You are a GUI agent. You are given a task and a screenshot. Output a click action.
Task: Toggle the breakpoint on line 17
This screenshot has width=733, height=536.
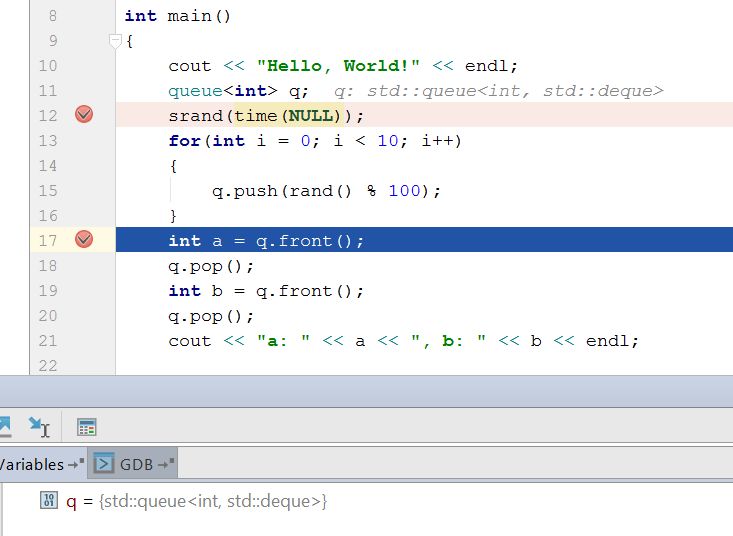point(84,239)
